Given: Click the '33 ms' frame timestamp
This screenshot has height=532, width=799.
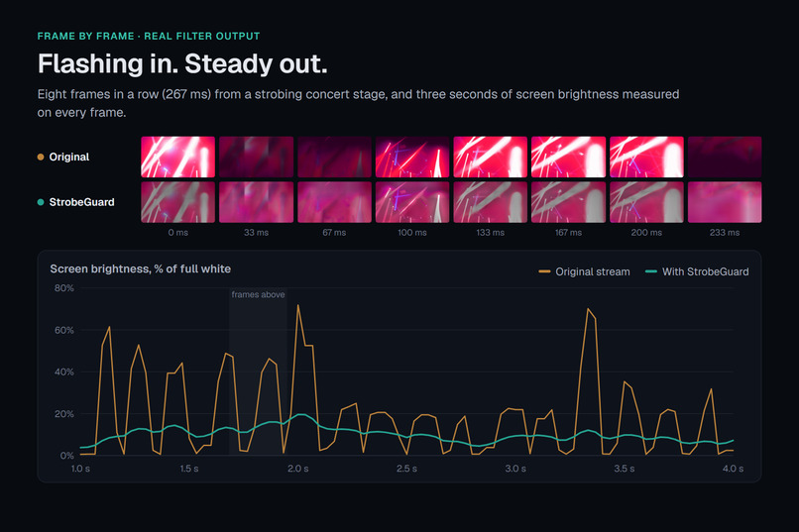Looking at the screenshot, I should [257, 233].
